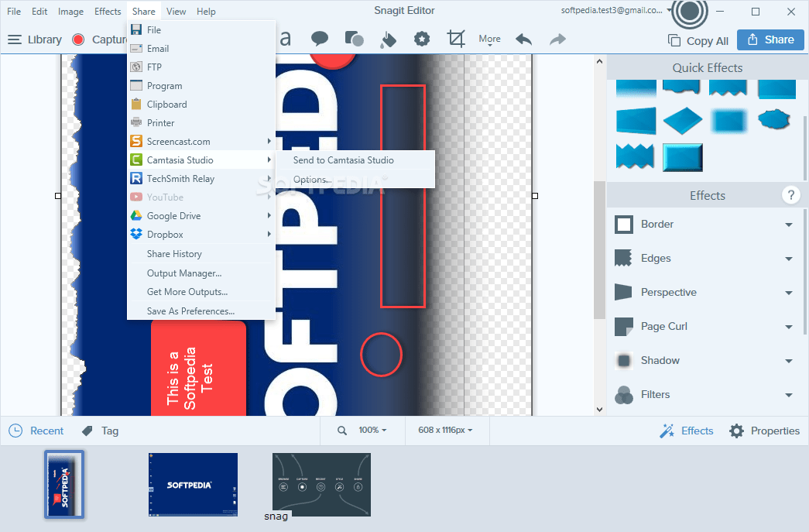Expand the Perspective effect dropdown
This screenshot has width=809, height=532.
click(x=789, y=293)
